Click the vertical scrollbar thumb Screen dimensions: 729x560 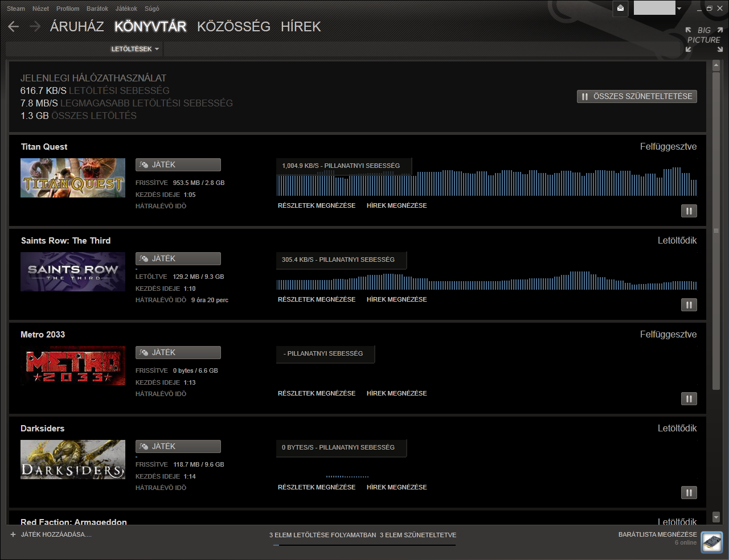pyautogui.click(x=716, y=230)
